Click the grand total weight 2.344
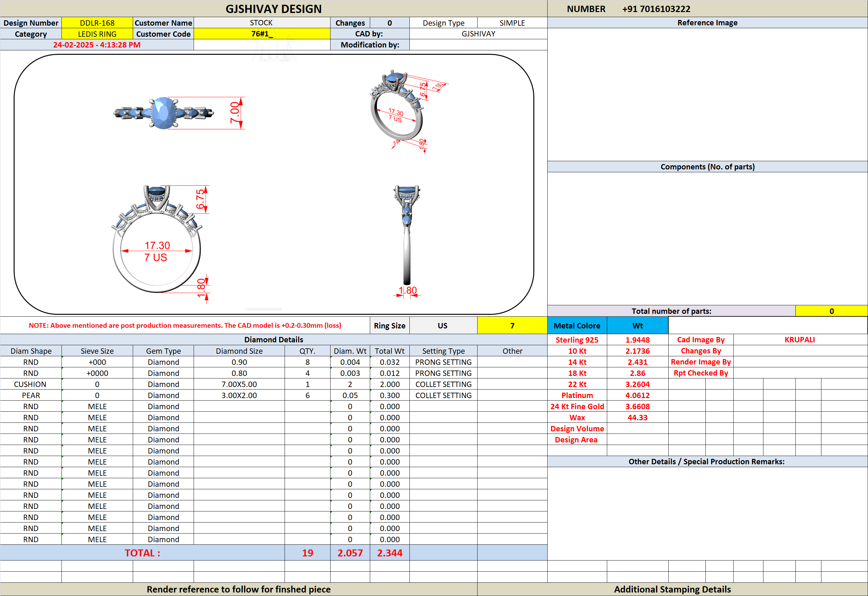Viewport: 868px width, 596px height. (x=390, y=553)
